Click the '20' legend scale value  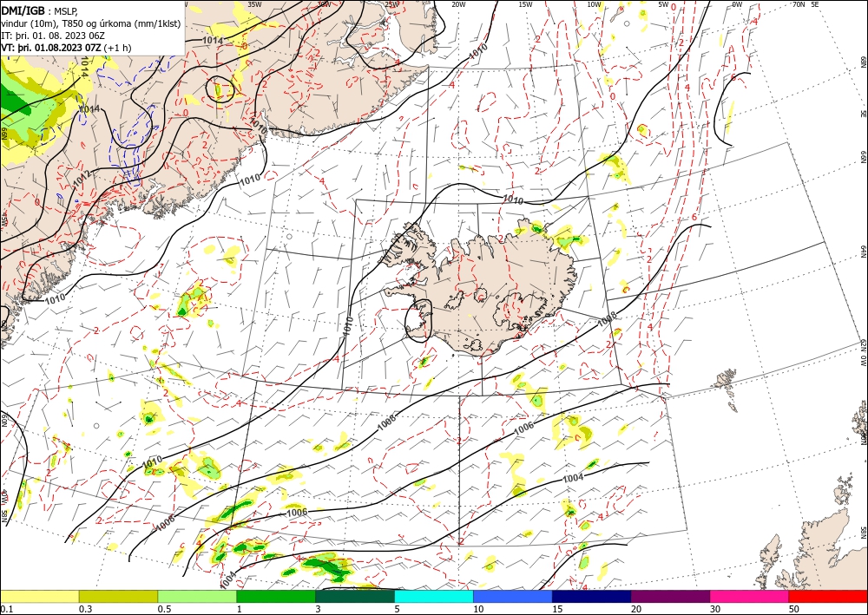[x=636, y=609]
